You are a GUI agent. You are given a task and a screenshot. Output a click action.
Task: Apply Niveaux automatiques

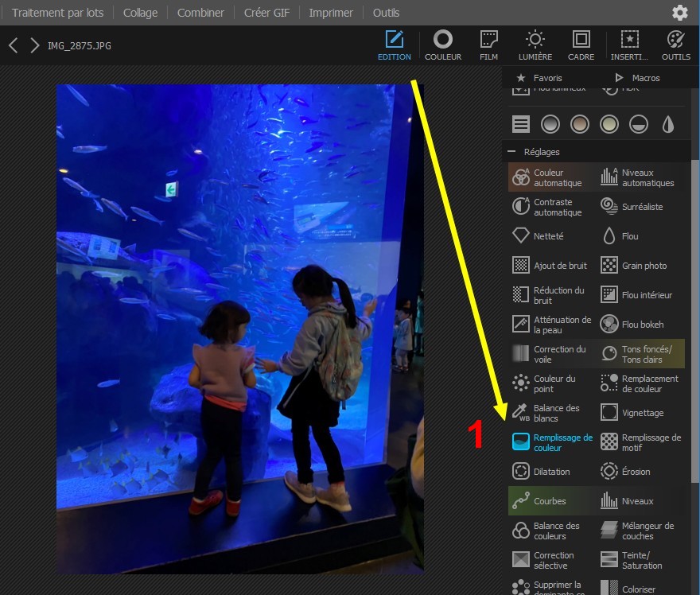640,177
